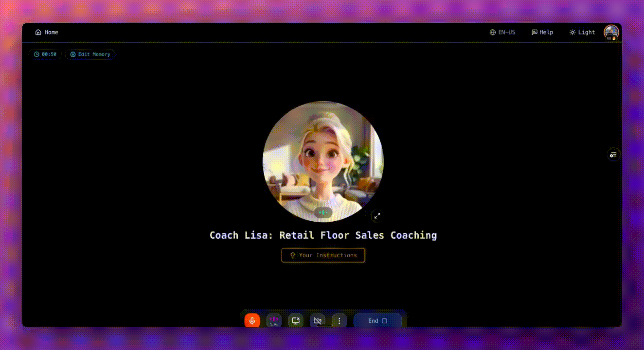Go to Home

pyautogui.click(x=47, y=32)
